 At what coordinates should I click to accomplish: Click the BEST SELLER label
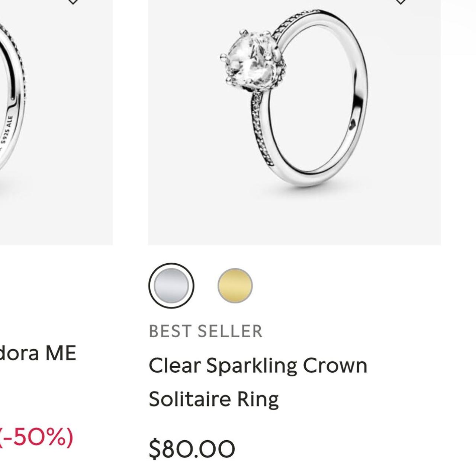[206, 330]
